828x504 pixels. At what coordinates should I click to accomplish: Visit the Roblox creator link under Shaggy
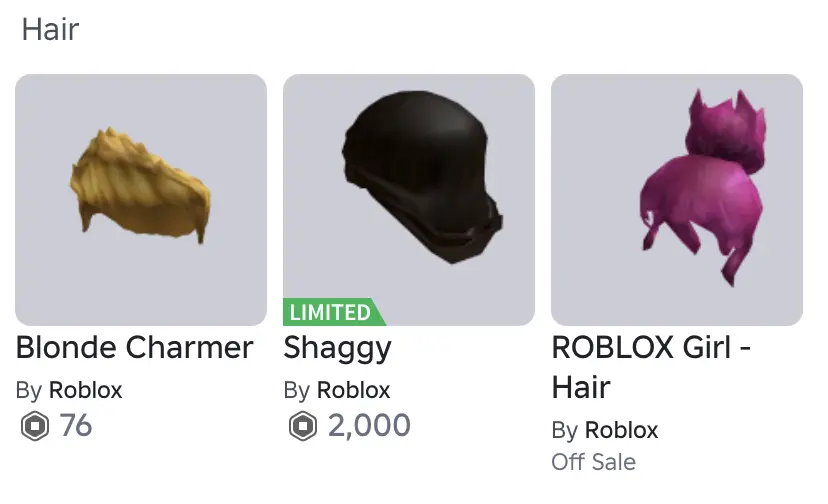click(x=354, y=390)
